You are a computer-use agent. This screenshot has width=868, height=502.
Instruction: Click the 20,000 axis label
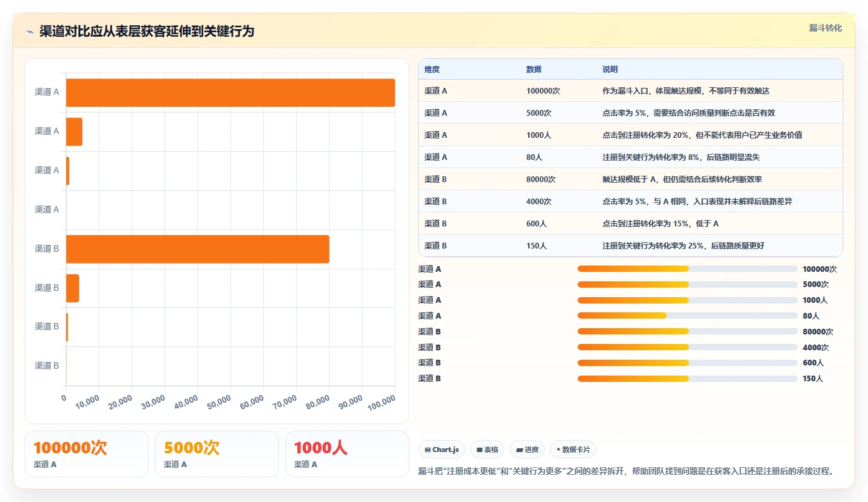(121, 401)
